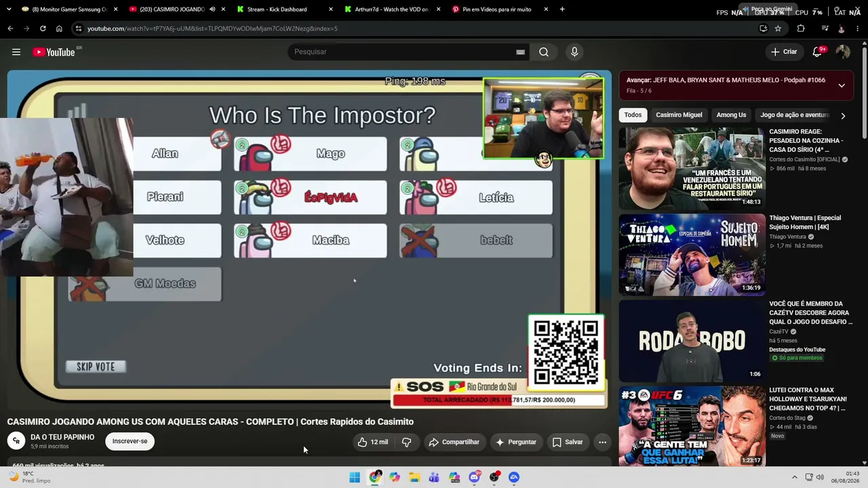Open the Windows Start menu
Viewport: 868px width, 488px height.
[355, 477]
